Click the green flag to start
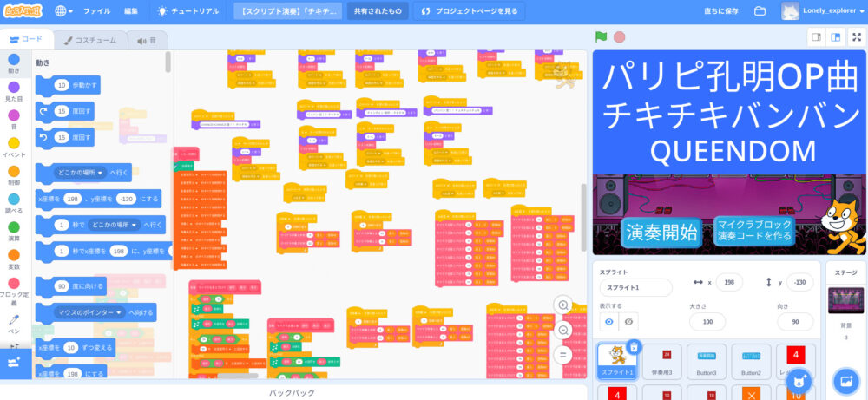The height and width of the screenshot is (400, 868). click(602, 37)
